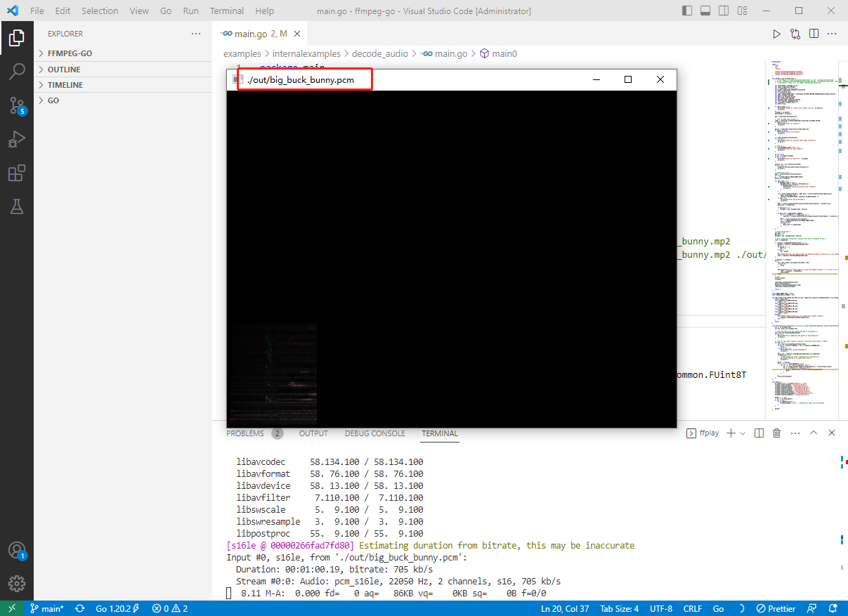Open the Selection menu
This screenshot has width=848, height=616.
pos(100,11)
